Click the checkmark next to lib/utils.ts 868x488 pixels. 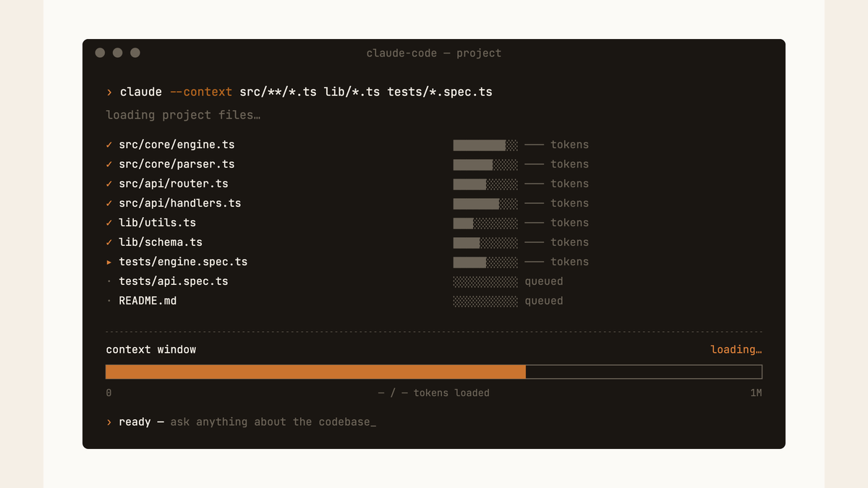[109, 223]
